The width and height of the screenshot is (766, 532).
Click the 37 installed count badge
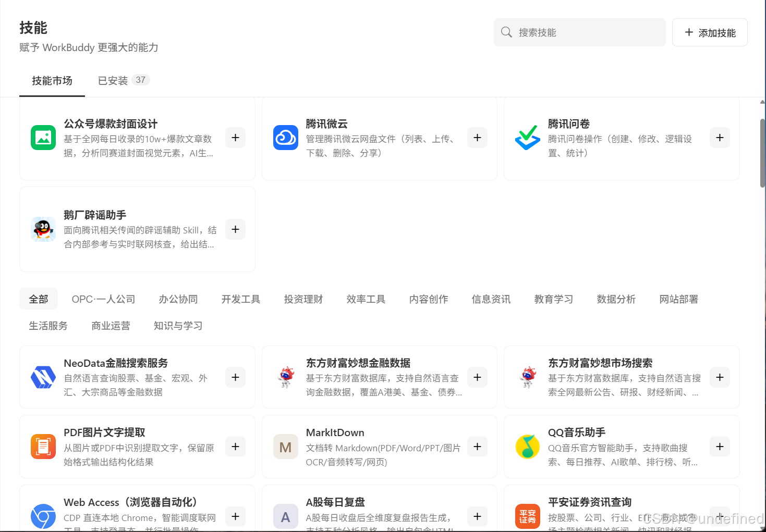coord(140,80)
